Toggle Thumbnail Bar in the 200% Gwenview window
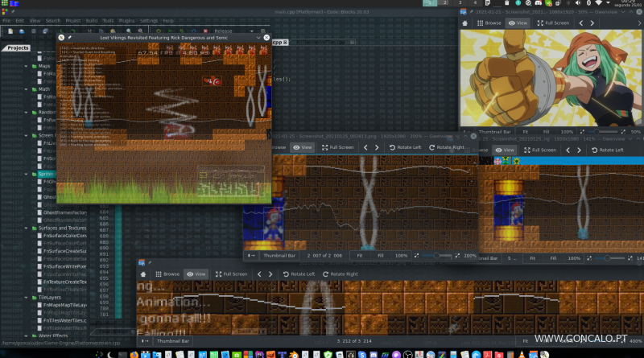 click(x=279, y=256)
